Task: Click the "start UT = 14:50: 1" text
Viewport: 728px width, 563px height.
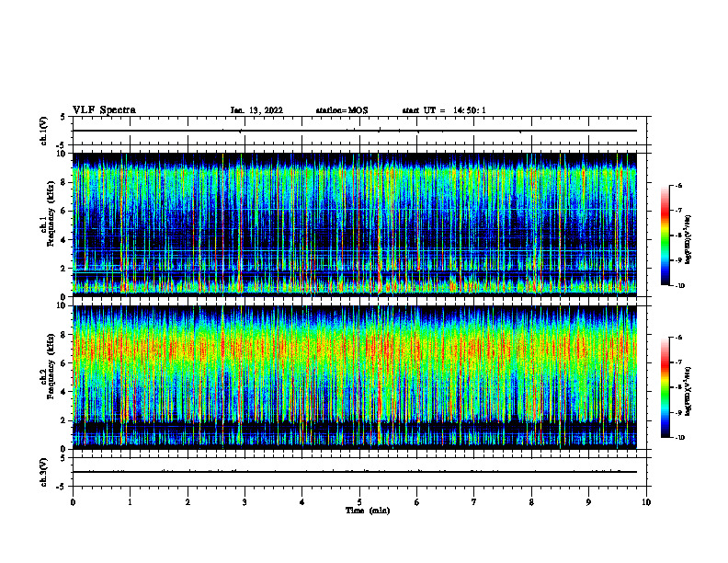Action: click(444, 110)
